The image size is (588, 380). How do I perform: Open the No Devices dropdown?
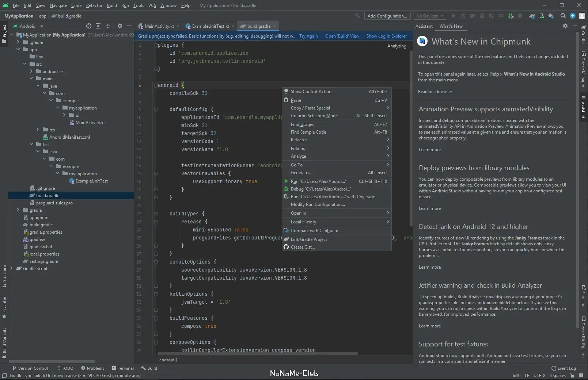(430, 16)
